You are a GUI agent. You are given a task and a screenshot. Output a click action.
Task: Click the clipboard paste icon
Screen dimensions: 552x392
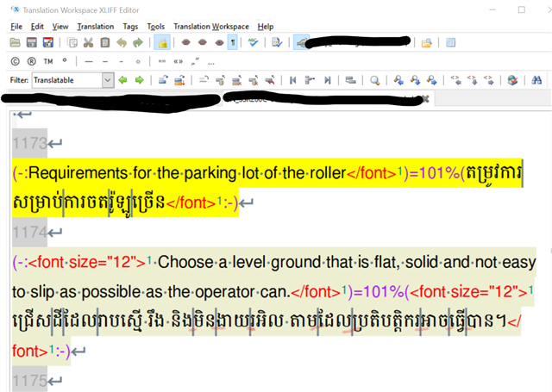(104, 42)
